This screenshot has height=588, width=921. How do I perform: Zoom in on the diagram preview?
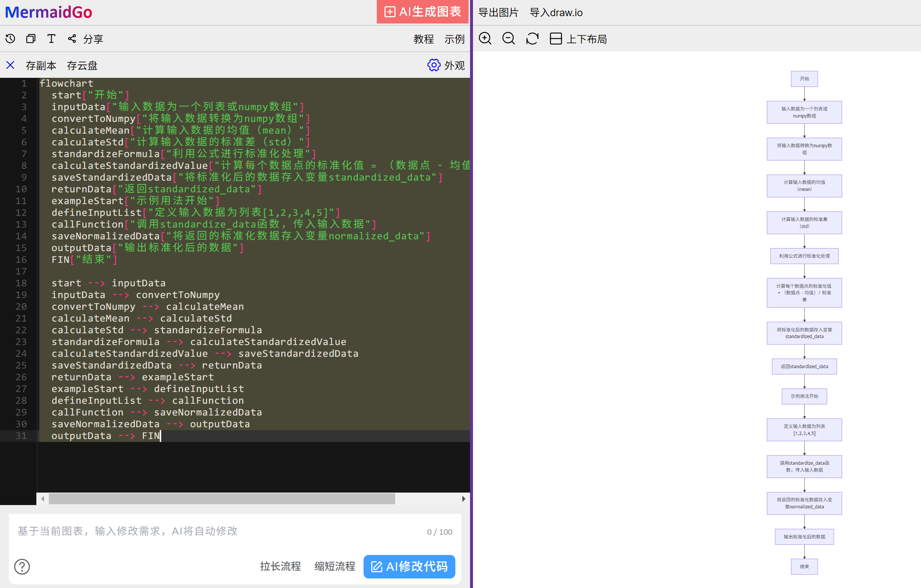[x=485, y=39]
